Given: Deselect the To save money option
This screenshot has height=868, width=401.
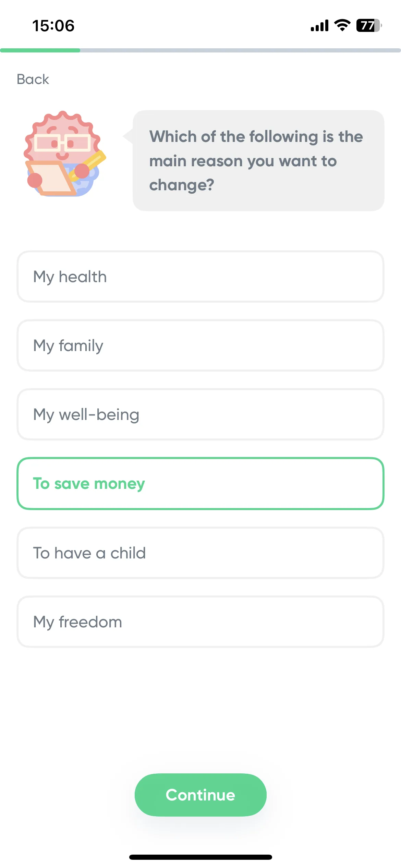Looking at the screenshot, I should [x=200, y=484].
